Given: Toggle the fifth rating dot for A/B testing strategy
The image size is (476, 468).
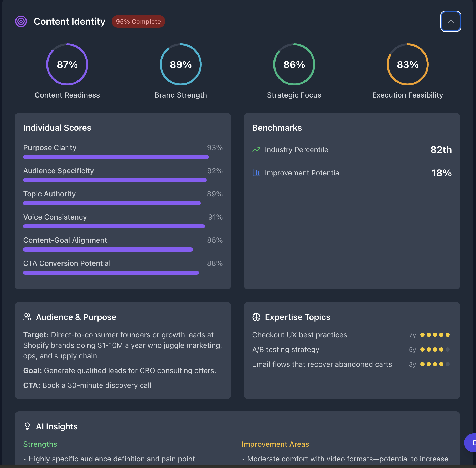Looking at the screenshot, I should point(447,350).
